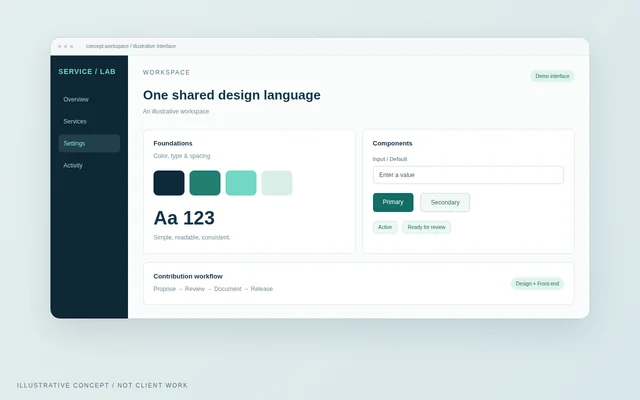
Task: Pick the dark teal color swatch
Action: pos(205,183)
